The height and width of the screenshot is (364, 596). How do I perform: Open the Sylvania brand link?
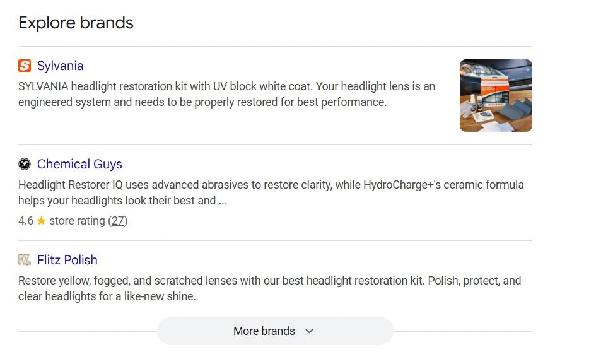tap(60, 66)
